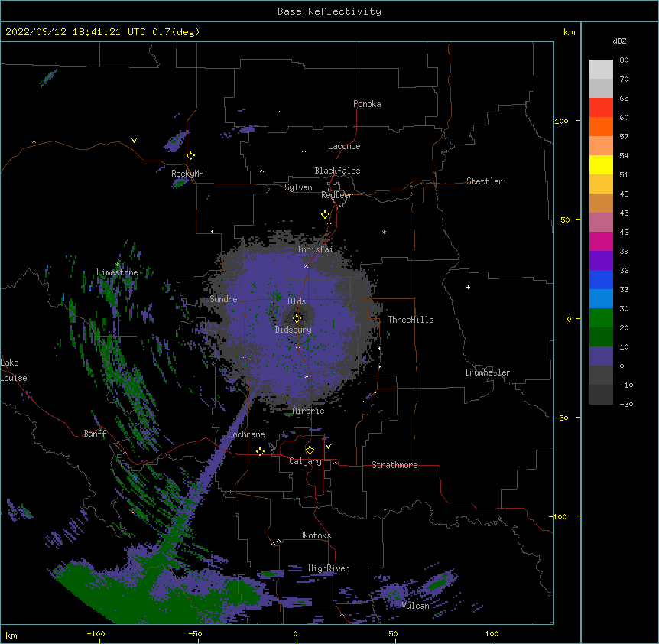Click the yellow v marker northwest of RockyMH
This screenshot has height=644, width=659.
[x=134, y=141]
